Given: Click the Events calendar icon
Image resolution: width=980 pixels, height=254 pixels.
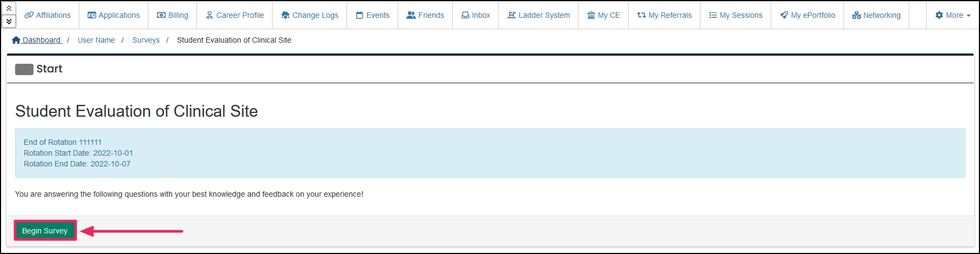Looking at the screenshot, I should tap(359, 15).
